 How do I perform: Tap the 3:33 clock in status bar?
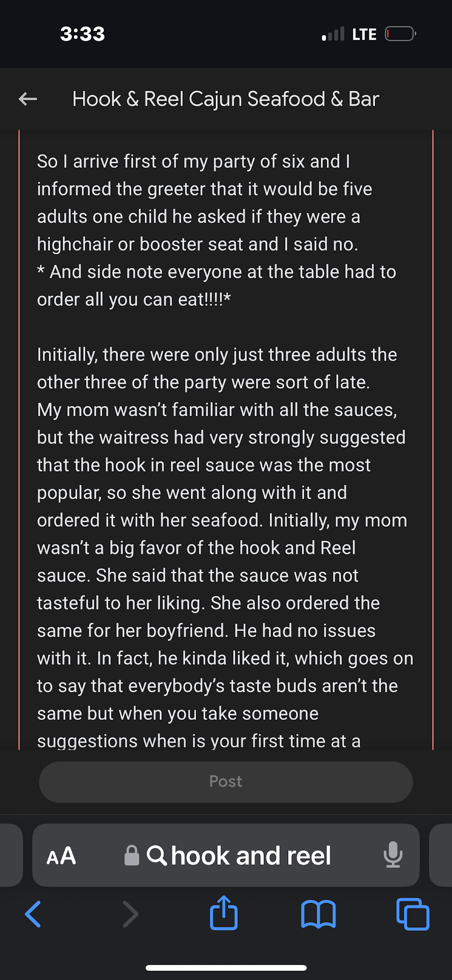(83, 34)
